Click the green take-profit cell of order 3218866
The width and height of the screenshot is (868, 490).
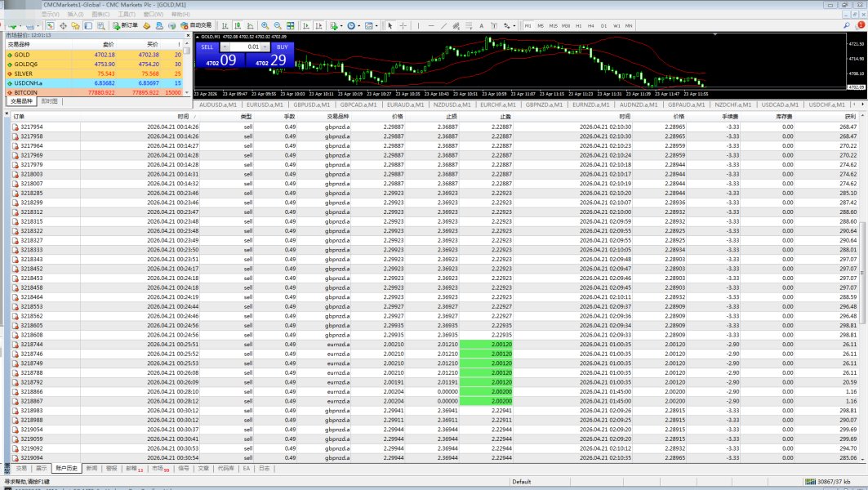486,391
